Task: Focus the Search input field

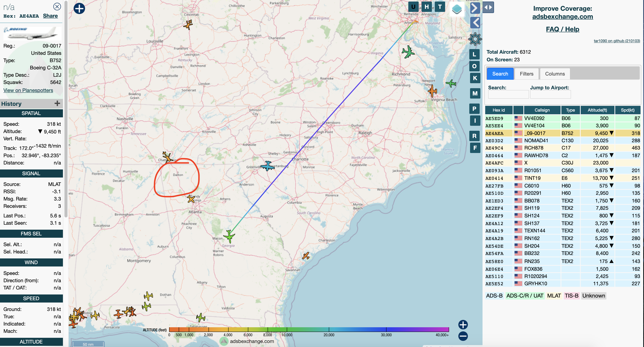Action: [x=508, y=94]
